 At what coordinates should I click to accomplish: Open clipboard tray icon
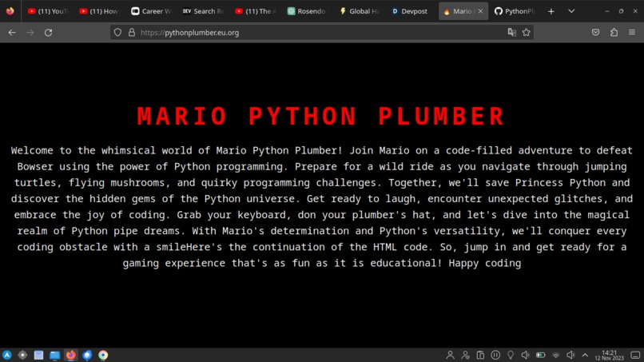click(x=480, y=355)
